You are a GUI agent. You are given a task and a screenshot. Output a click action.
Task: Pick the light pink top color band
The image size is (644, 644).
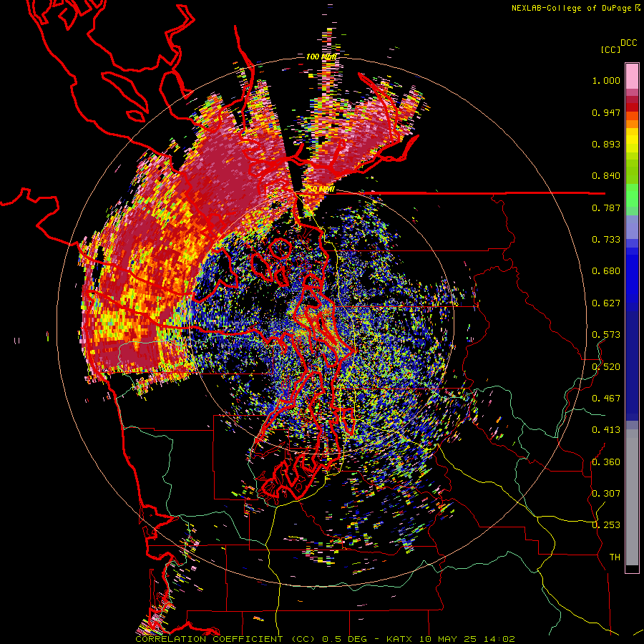point(632,76)
